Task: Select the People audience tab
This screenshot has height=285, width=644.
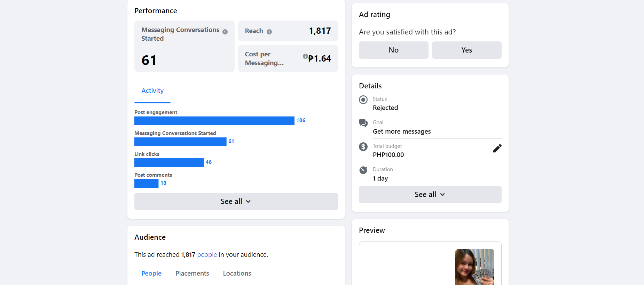Action: tap(151, 274)
